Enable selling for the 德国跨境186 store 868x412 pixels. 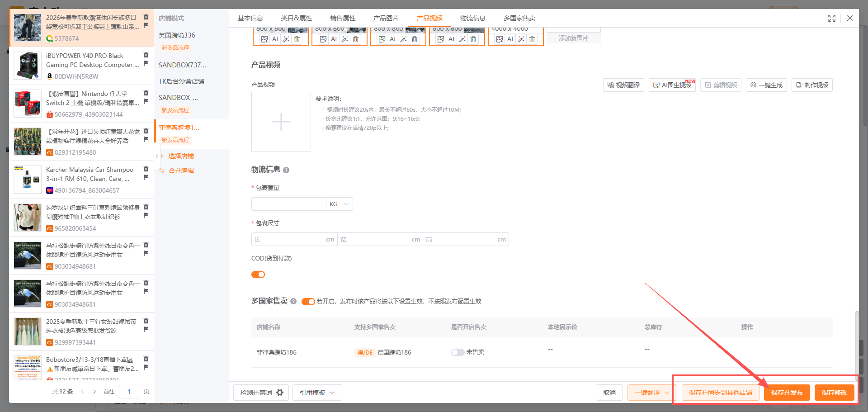[x=458, y=352]
